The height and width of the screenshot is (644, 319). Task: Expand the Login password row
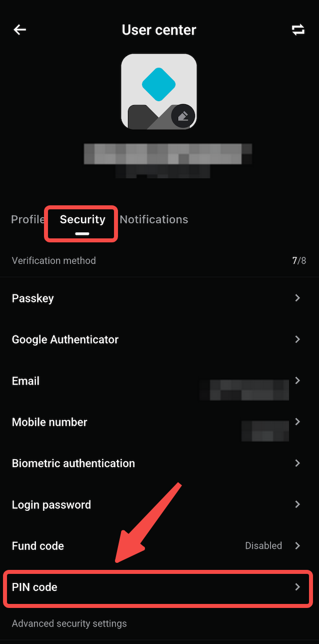[x=297, y=504]
